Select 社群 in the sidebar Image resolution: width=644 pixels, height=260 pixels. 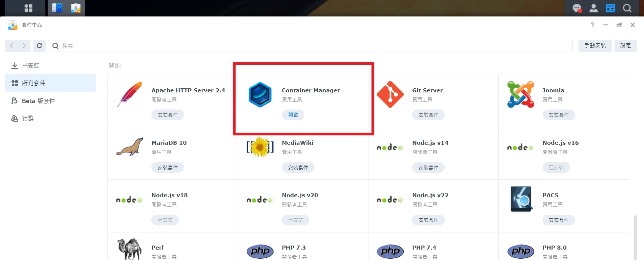[50, 118]
